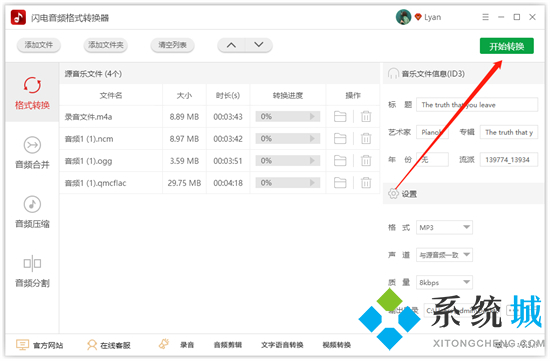This screenshot has width=550, height=361.
Task: Open the 音频剪辑 audio editing link
Action: pyautogui.click(x=228, y=345)
